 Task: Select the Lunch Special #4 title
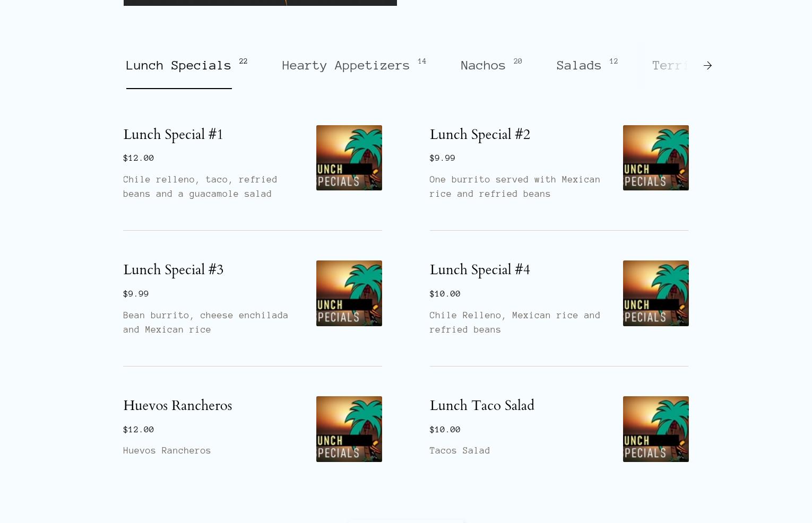[480, 270]
